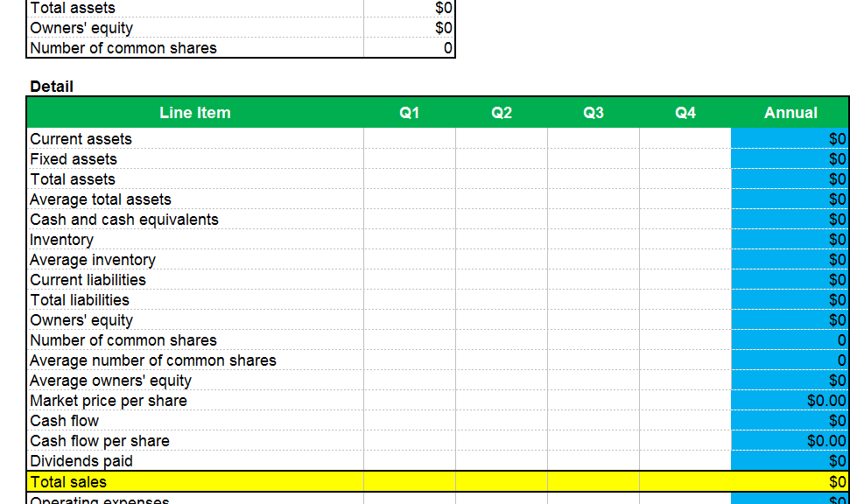Select the Q4 cell for Average owners' equity

685,381
